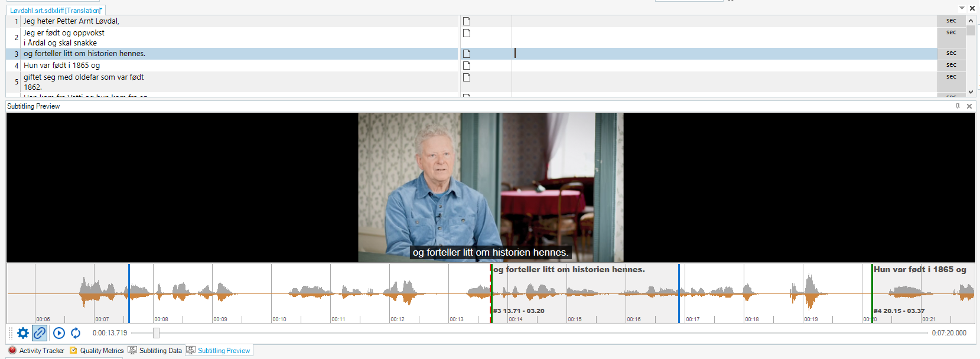Play the video with the play button
This screenshot has height=359, width=980.
pos(59,333)
